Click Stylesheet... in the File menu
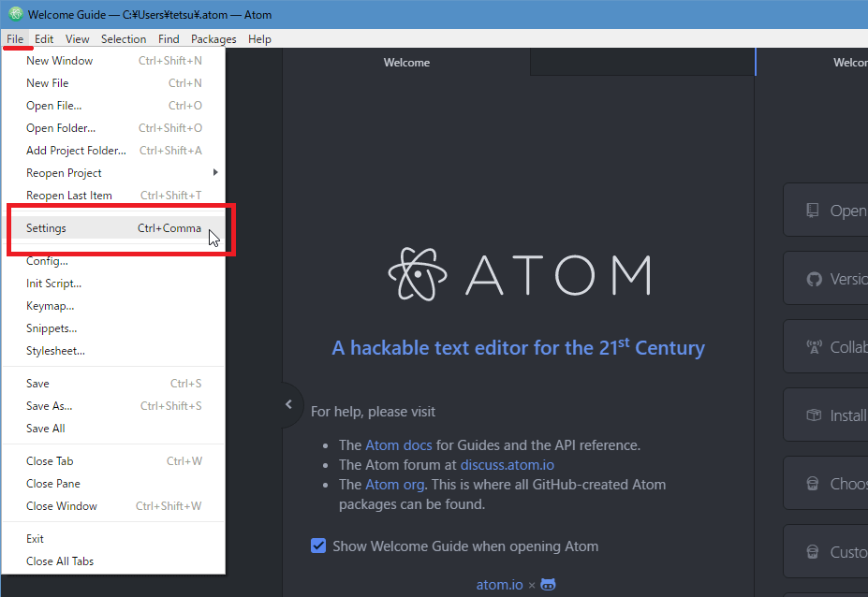 click(55, 351)
